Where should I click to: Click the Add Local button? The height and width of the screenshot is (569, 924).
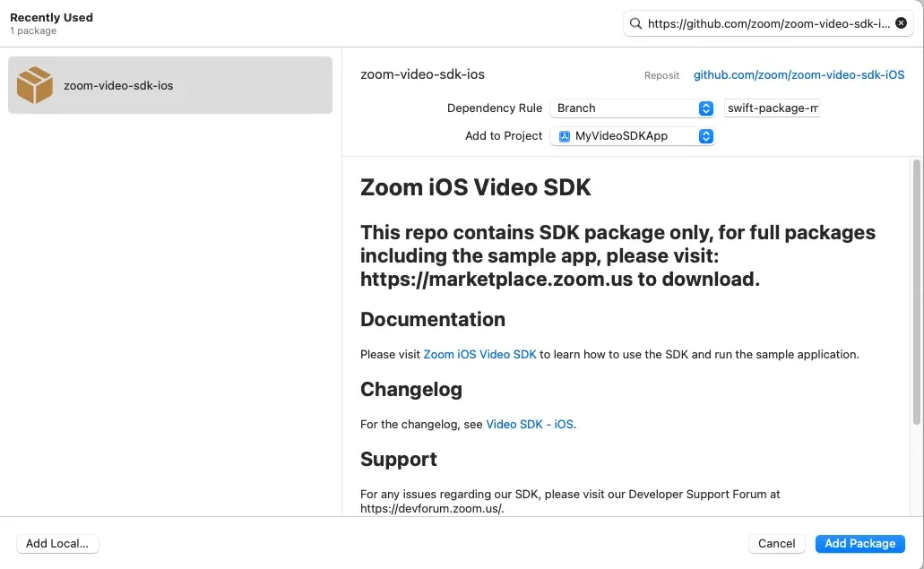point(56,543)
